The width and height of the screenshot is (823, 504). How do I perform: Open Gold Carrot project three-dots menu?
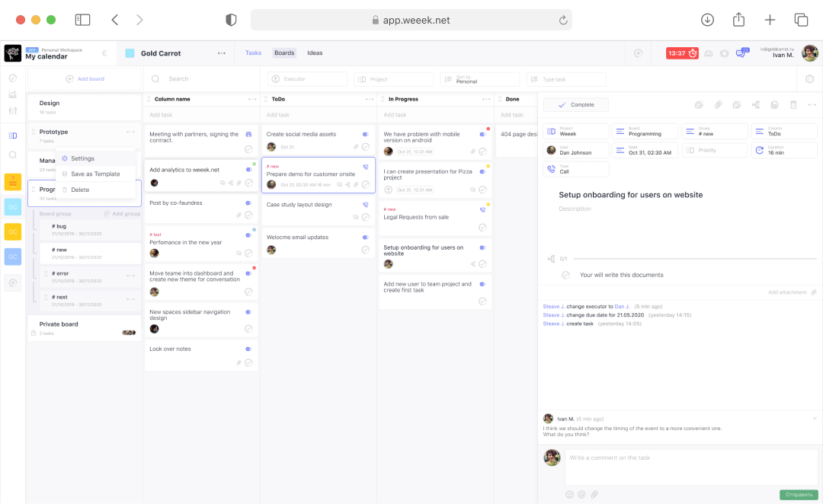222,53
